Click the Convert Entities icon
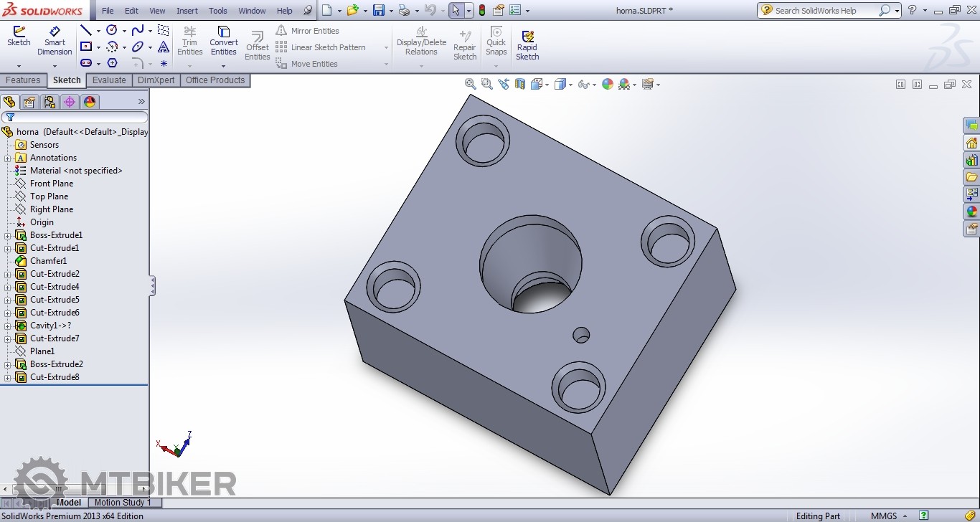This screenshot has width=980, height=522. tap(223, 41)
